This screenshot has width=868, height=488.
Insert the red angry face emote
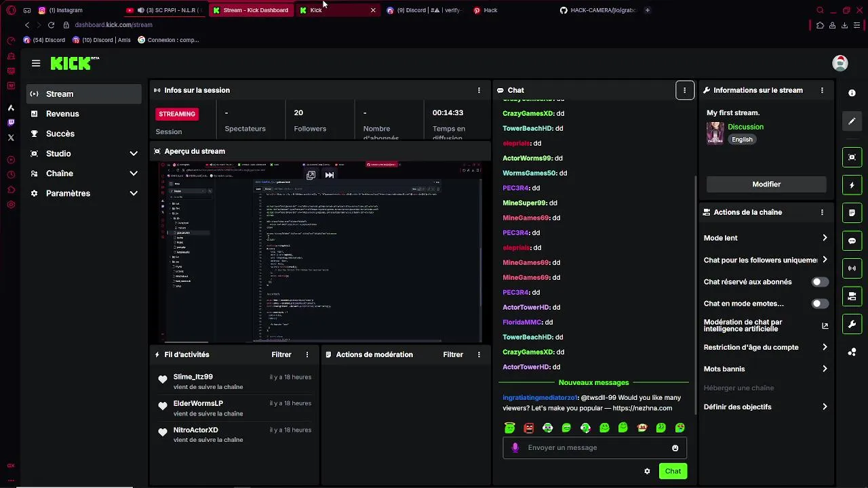click(529, 428)
